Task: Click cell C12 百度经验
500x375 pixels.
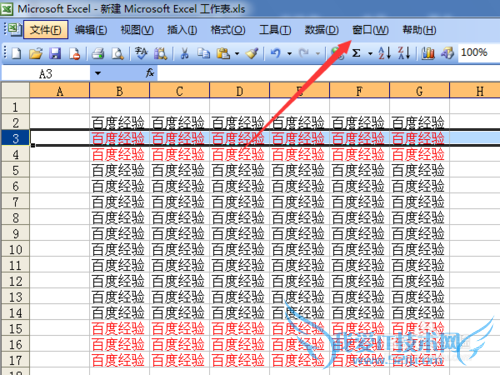Action: point(180,281)
